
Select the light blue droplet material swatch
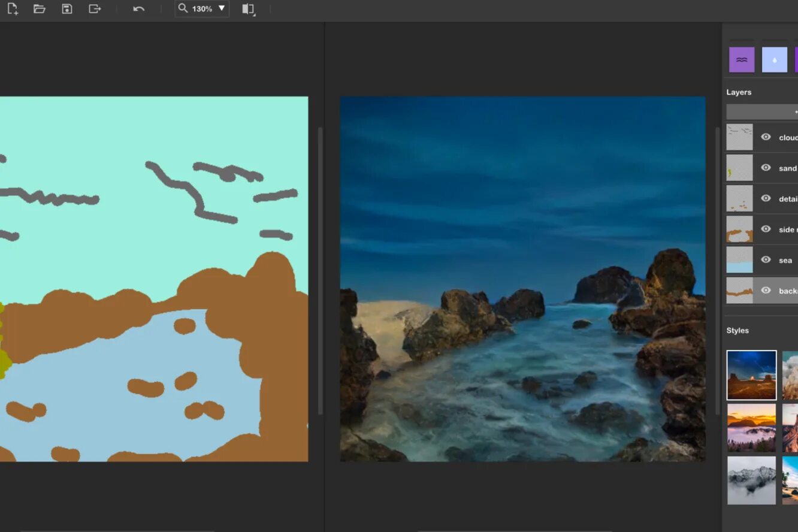pyautogui.click(x=775, y=60)
